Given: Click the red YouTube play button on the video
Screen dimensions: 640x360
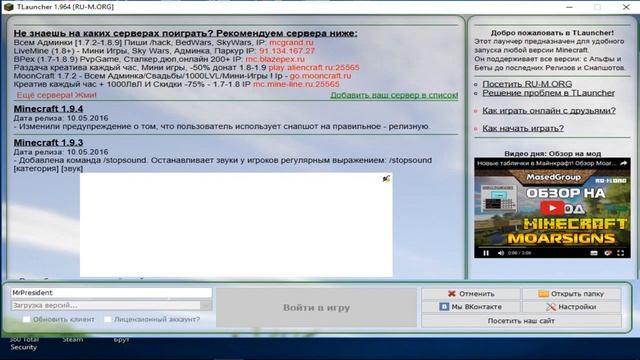Looking at the screenshot, I should (552, 208).
